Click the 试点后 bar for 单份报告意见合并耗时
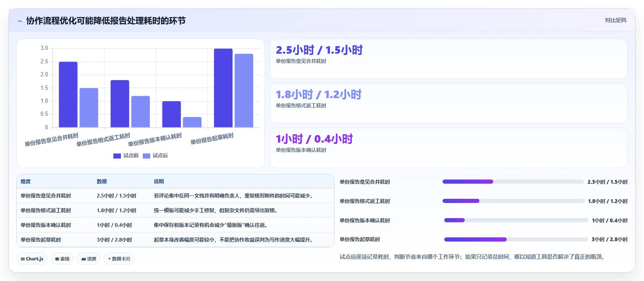The image size is (644, 281). pyautogui.click(x=89, y=108)
